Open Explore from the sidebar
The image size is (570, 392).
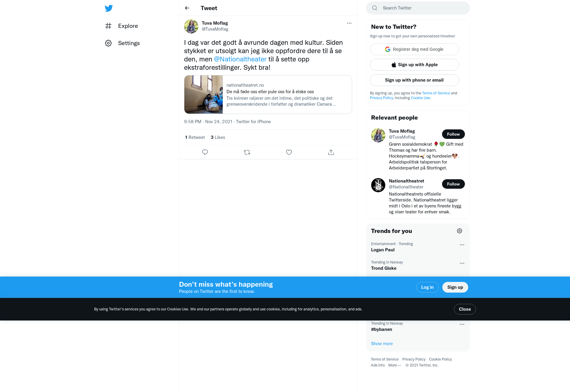(x=121, y=26)
